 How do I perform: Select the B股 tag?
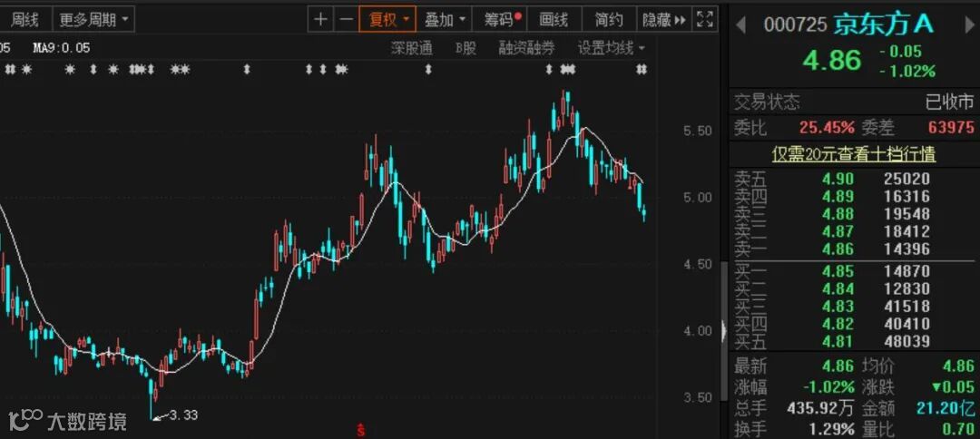(465, 48)
